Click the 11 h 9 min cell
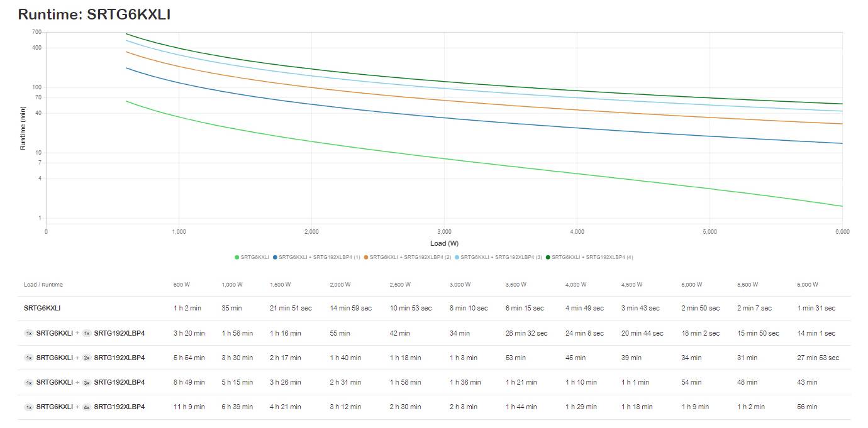 (x=189, y=407)
